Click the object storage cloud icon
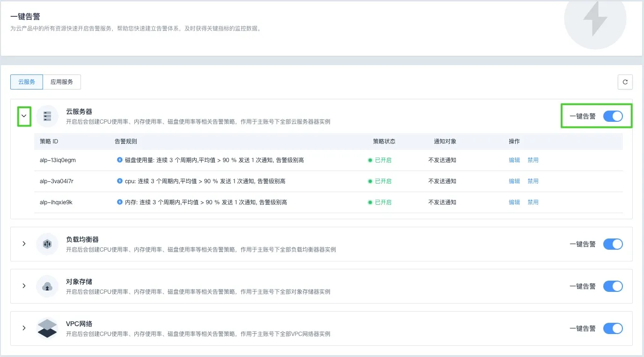 pos(47,286)
